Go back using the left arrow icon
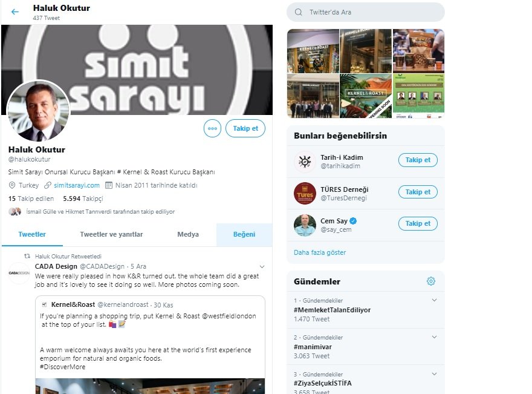Viewport: 532px width, 394px height. pos(15,12)
